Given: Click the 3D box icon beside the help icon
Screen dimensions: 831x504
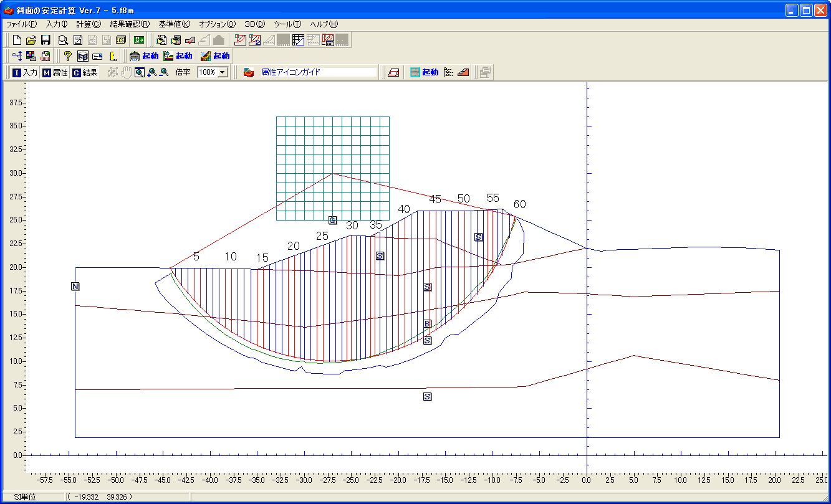Looking at the screenshot, I should [83, 56].
